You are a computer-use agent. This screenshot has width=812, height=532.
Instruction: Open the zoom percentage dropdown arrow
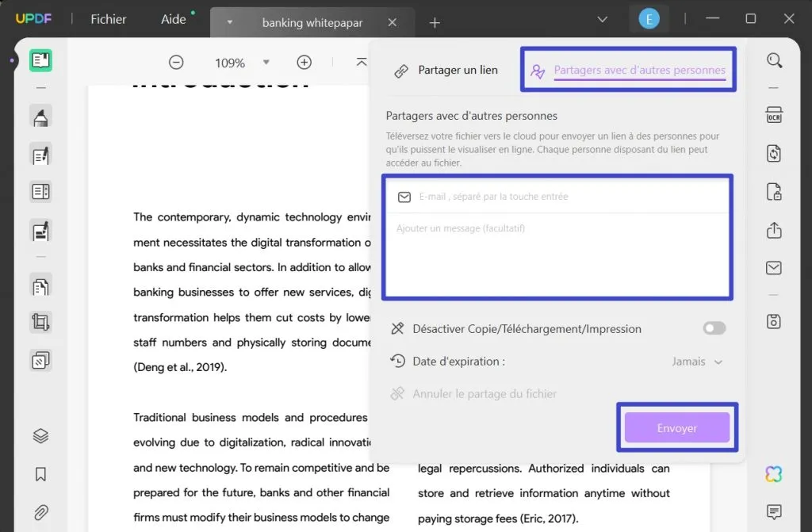(x=266, y=63)
